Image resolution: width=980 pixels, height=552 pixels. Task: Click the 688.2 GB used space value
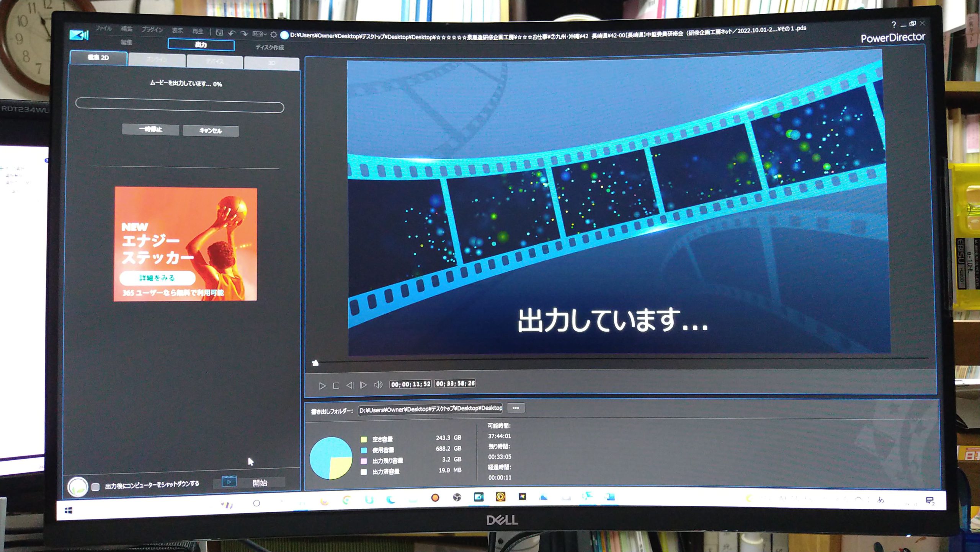coord(448,448)
